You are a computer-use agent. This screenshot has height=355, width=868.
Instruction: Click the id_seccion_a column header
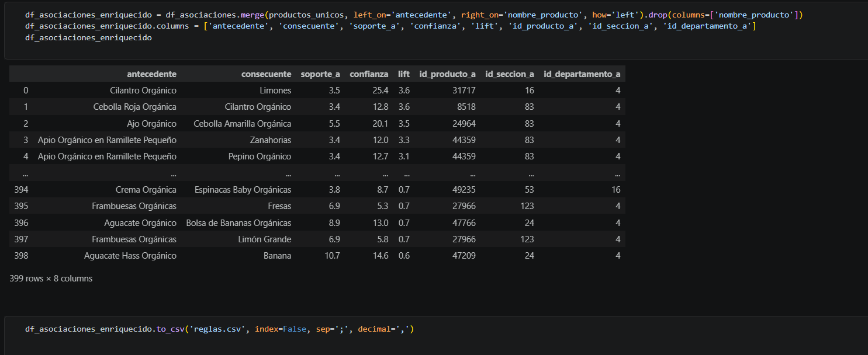pos(509,74)
